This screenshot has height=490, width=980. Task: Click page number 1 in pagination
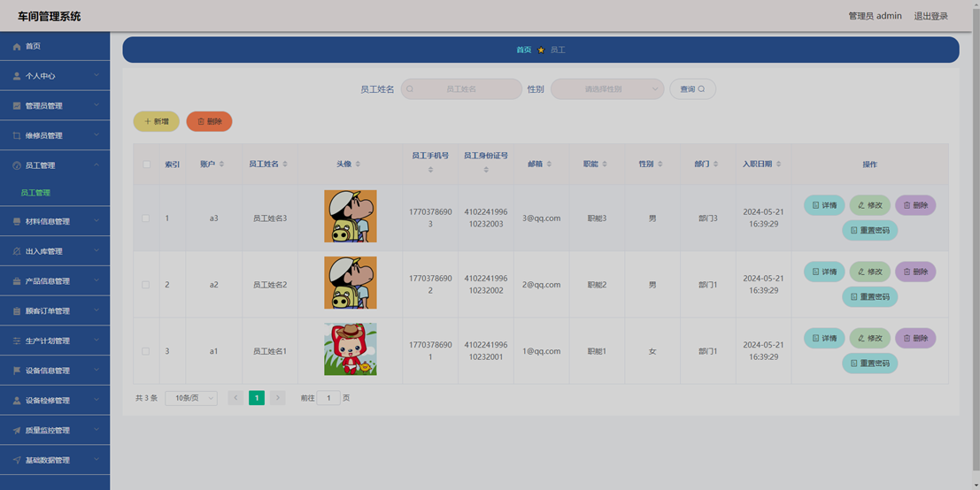tap(256, 398)
